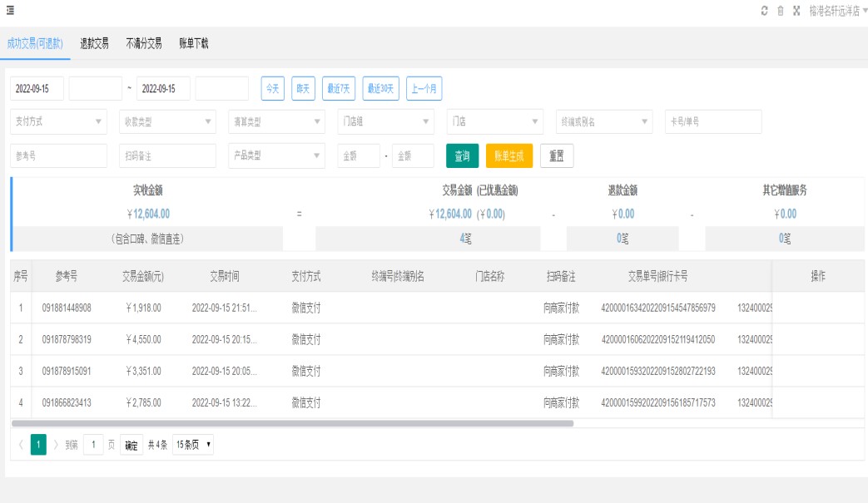
Task: Click the trash/clear cache icon
Action: pos(781,12)
